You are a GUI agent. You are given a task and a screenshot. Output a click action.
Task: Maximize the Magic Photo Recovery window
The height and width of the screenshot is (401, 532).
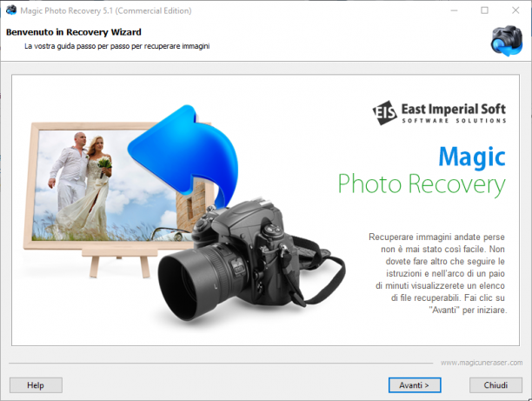[484, 10]
